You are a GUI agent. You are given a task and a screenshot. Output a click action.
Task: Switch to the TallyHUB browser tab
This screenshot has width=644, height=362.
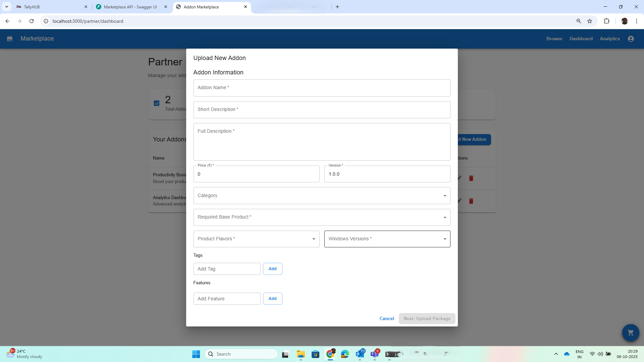coord(50,7)
